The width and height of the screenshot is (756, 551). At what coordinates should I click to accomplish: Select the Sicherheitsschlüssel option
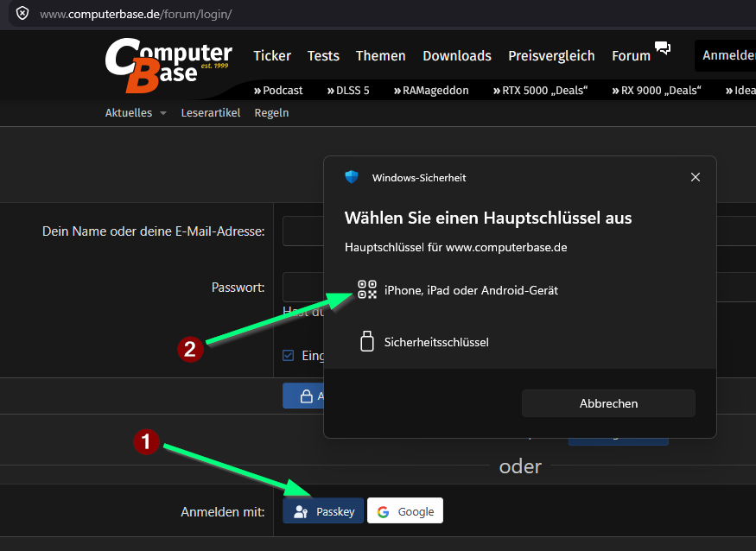click(520, 342)
